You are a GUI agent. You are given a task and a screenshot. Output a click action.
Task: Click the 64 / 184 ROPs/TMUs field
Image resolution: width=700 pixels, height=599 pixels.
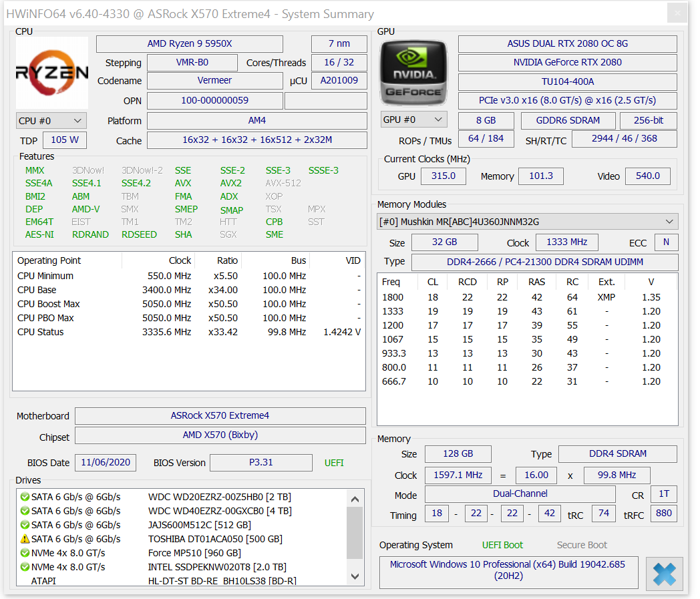point(486,139)
